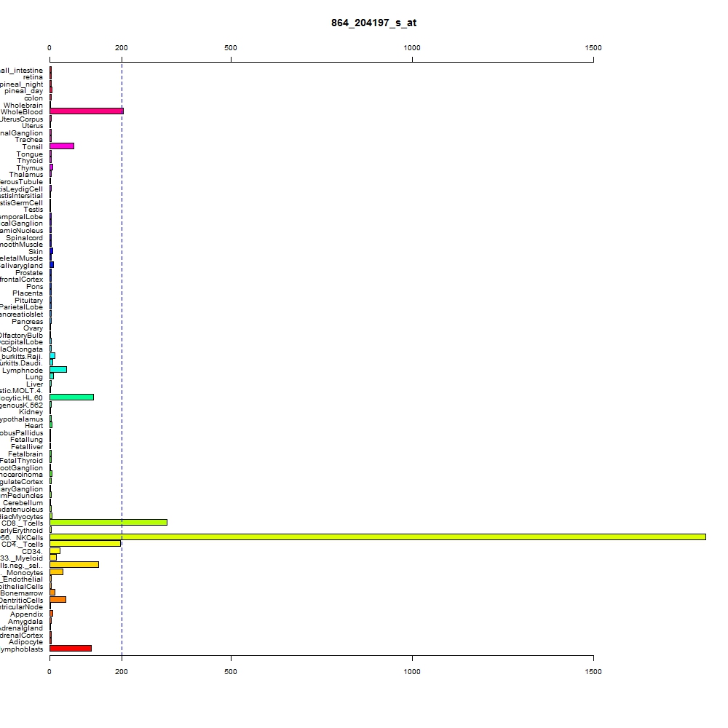Image resolution: width=728 pixels, height=728 pixels.
Task: Select the Thymus row label
Action: pyautogui.click(x=30, y=168)
